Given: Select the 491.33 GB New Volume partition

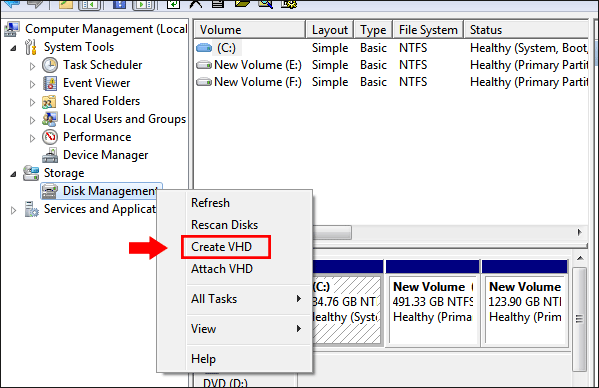Looking at the screenshot, I should coord(433,304).
